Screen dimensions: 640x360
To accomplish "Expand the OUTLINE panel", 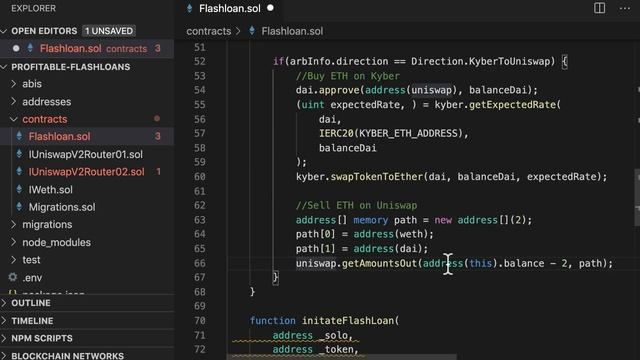I will 31,303.
